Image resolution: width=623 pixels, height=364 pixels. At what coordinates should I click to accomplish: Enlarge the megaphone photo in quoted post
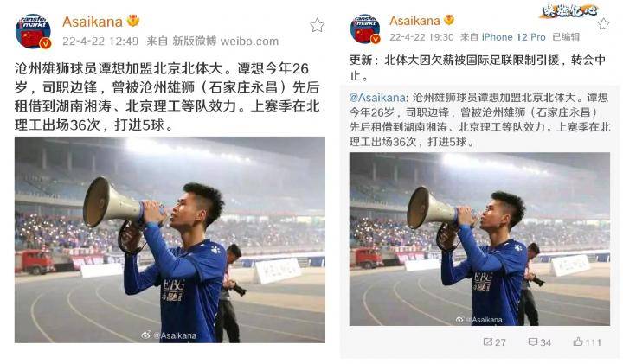click(479, 239)
